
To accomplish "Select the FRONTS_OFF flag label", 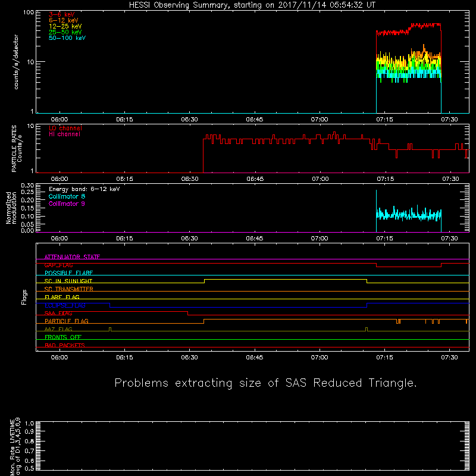I will click(63, 337).
